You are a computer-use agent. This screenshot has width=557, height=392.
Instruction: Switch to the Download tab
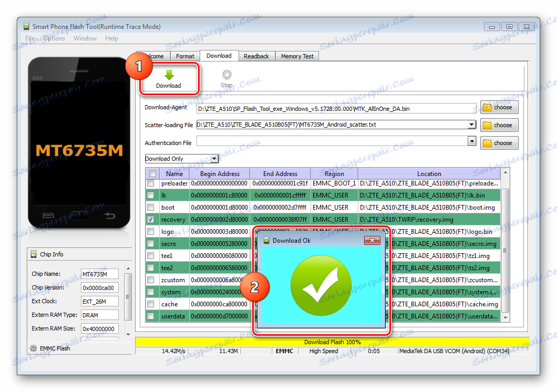click(x=219, y=56)
